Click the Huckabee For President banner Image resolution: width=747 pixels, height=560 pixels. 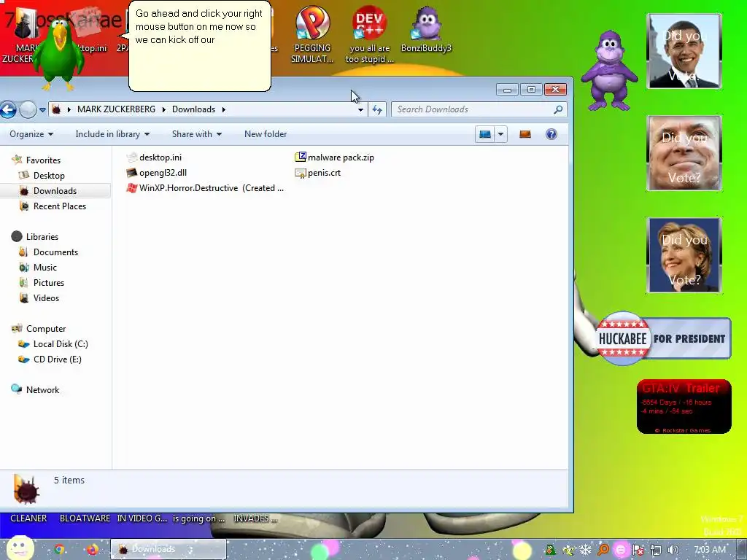click(x=662, y=338)
